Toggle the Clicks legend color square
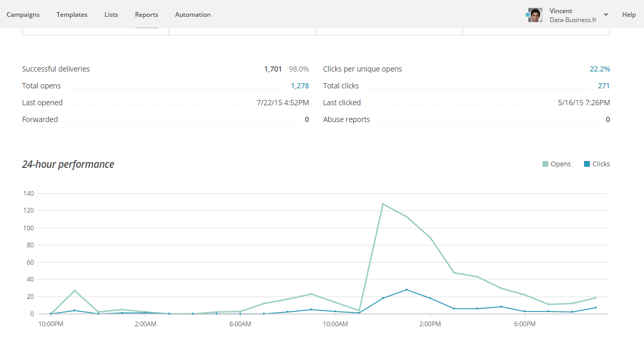This screenshot has width=644, height=342. [x=587, y=164]
